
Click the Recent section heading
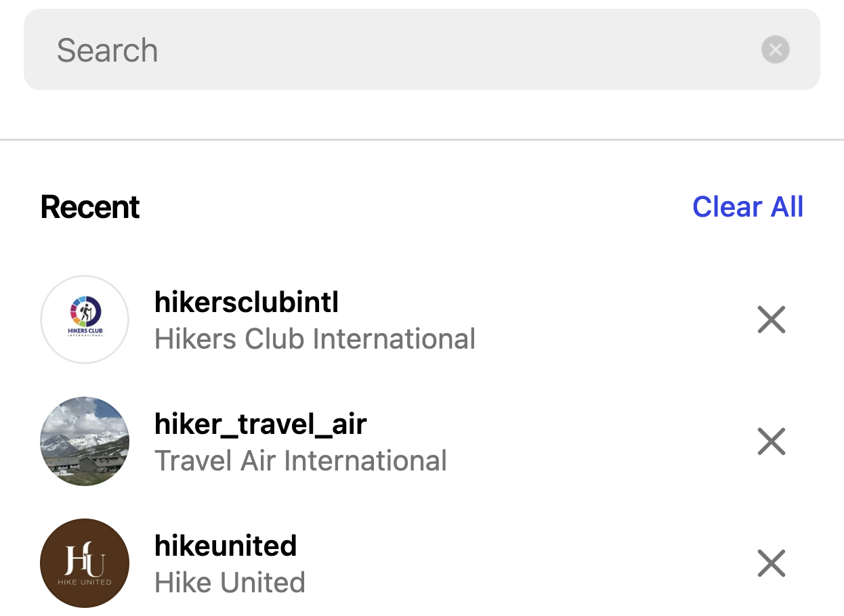pyautogui.click(x=90, y=207)
